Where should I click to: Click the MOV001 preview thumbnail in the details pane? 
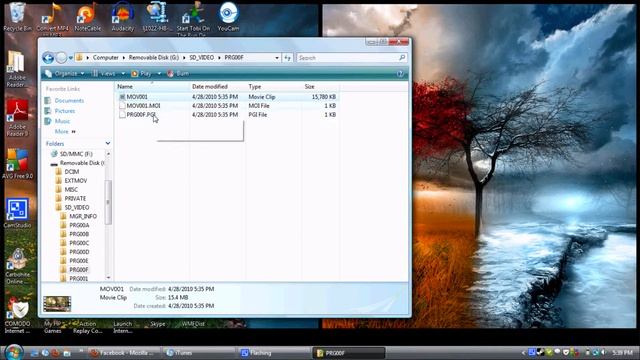tap(57, 304)
